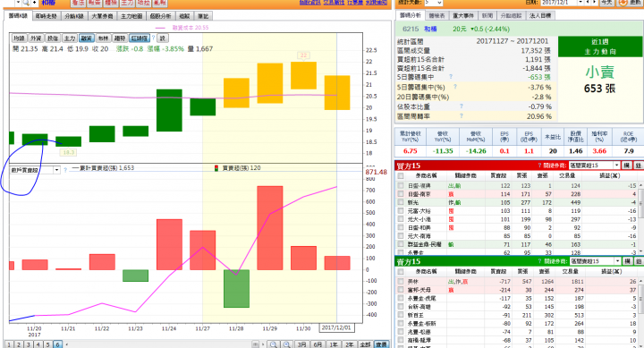The image size is (644, 348).
Task: Toggle the 布林 band overlay
Action: pyautogui.click(x=103, y=38)
